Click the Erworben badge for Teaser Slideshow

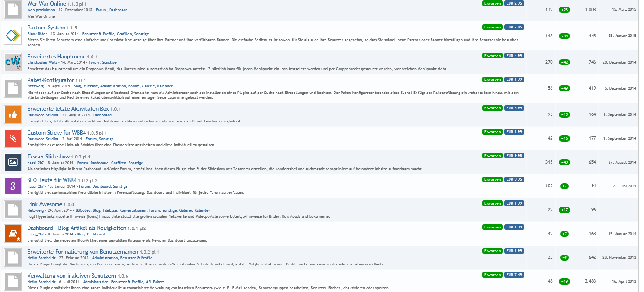pos(492,156)
